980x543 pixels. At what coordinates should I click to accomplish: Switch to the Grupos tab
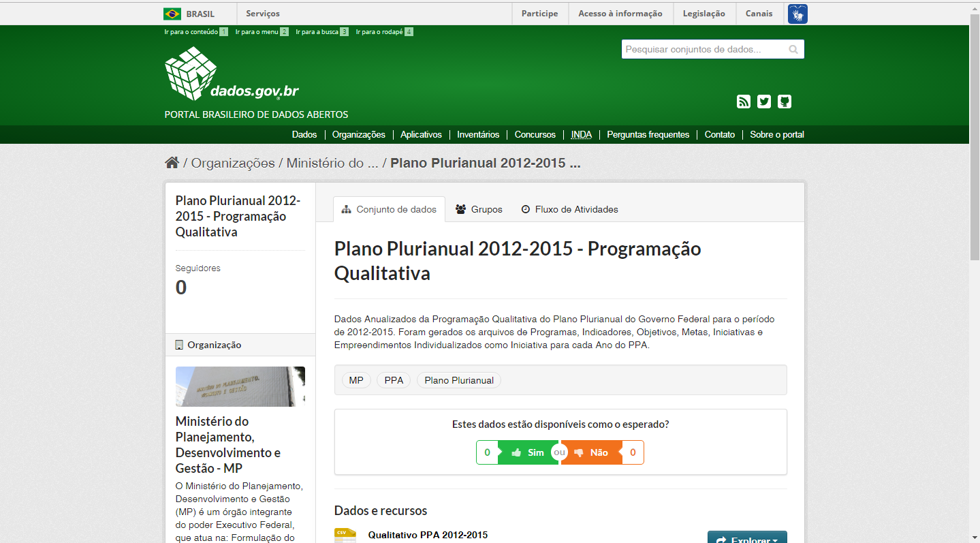tap(479, 209)
